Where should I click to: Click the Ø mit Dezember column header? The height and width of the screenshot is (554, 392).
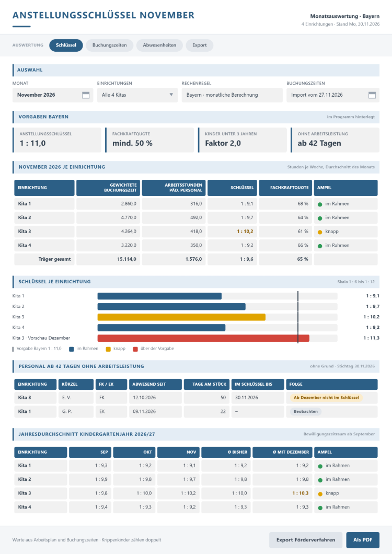[x=282, y=452]
